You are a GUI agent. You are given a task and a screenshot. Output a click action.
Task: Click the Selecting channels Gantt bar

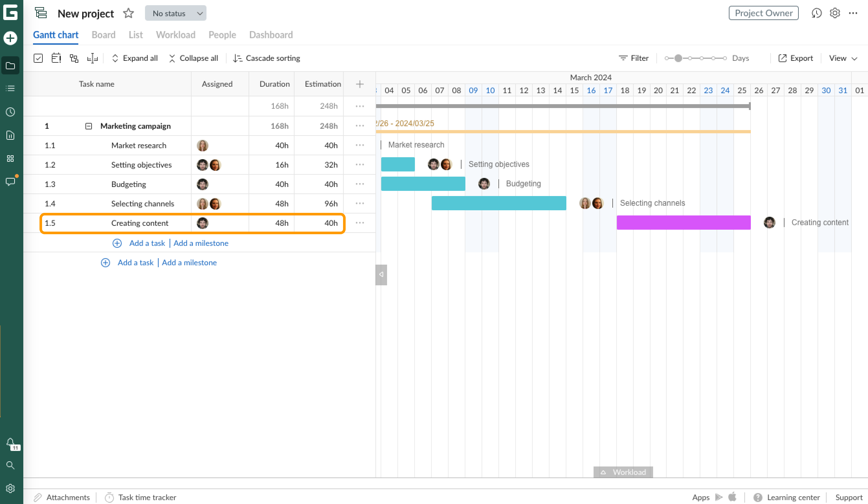coord(499,203)
